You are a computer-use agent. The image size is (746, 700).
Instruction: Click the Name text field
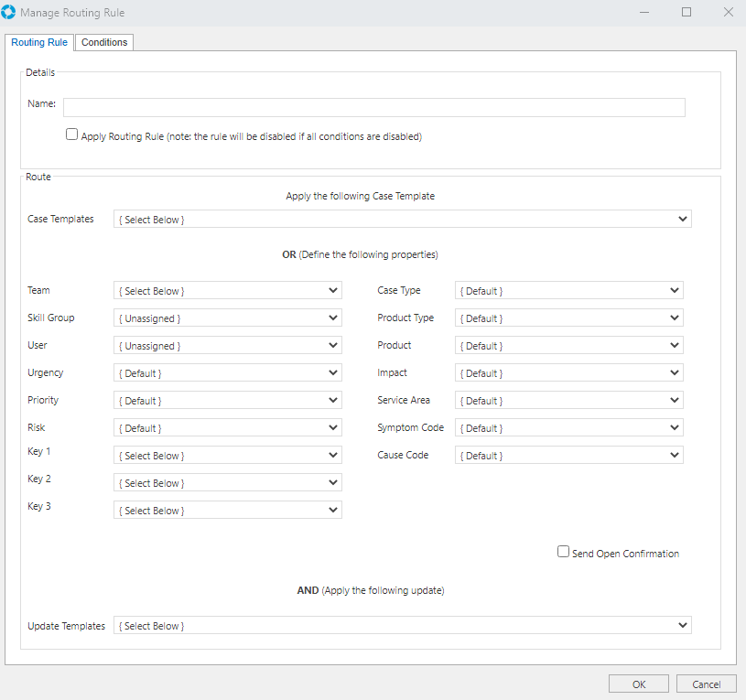[373, 108]
